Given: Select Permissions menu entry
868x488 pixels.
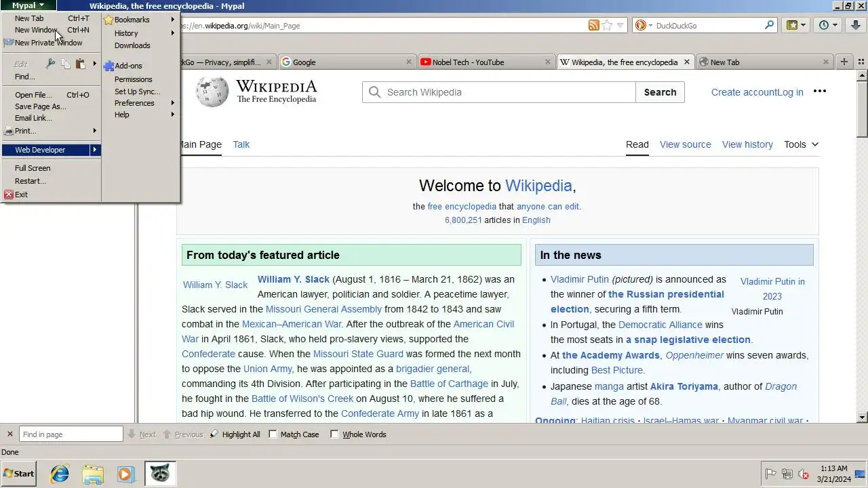Looking at the screenshot, I should tap(140, 79).
